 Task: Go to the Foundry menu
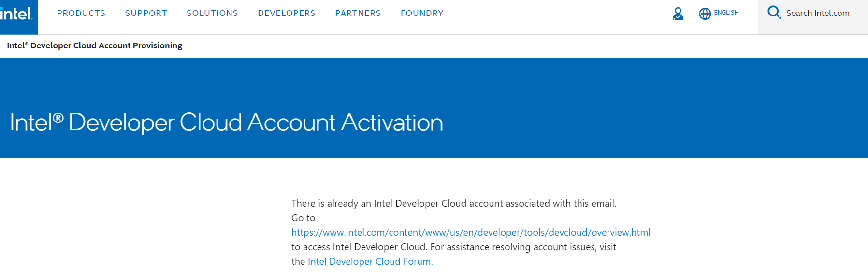[x=421, y=13]
